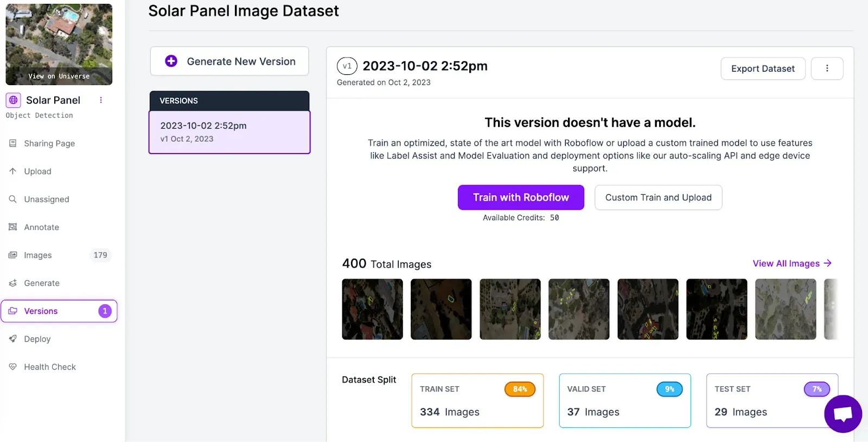
Task: Open the Solar Panel project options menu
Action: pos(101,100)
